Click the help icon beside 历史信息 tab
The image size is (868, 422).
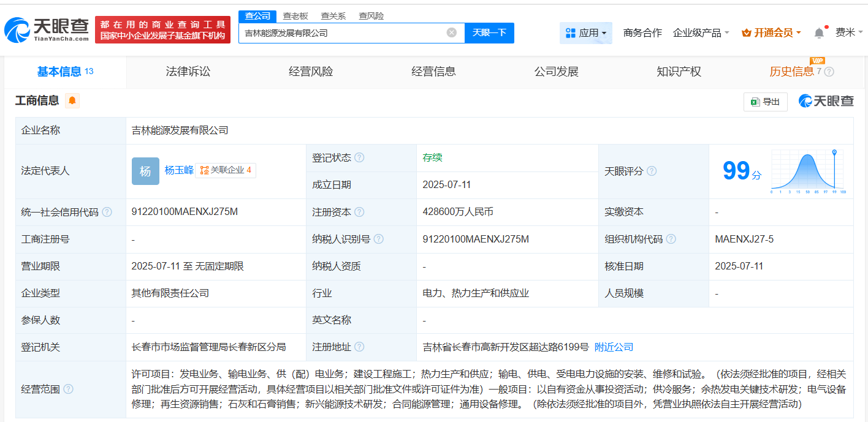829,72
